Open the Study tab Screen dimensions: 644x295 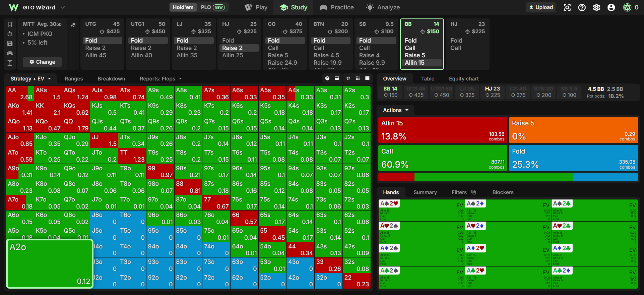click(294, 7)
